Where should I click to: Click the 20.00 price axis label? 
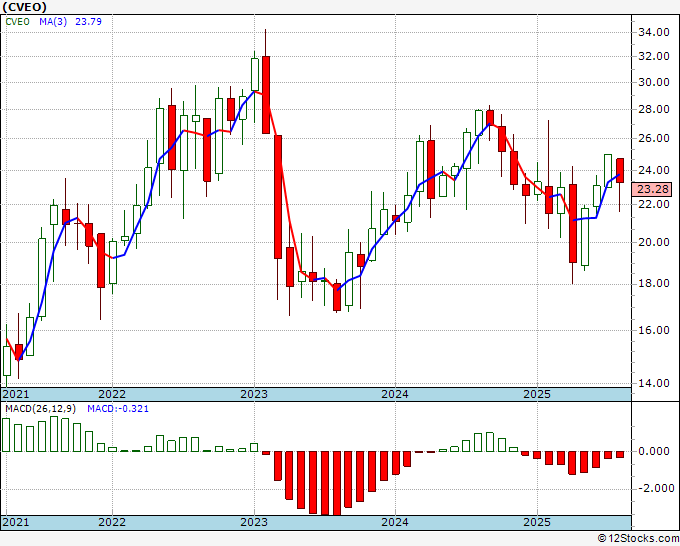click(654, 242)
